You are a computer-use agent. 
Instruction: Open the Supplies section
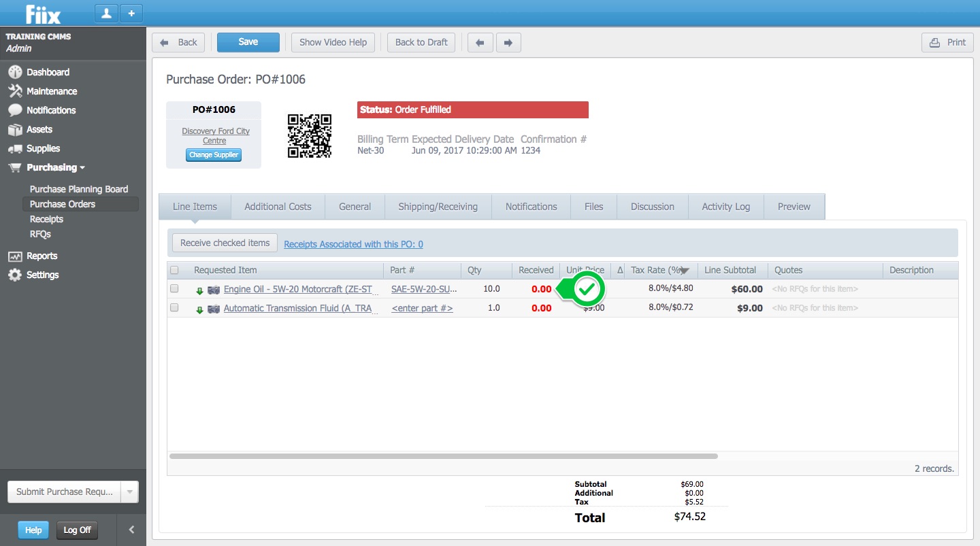(43, 148)
